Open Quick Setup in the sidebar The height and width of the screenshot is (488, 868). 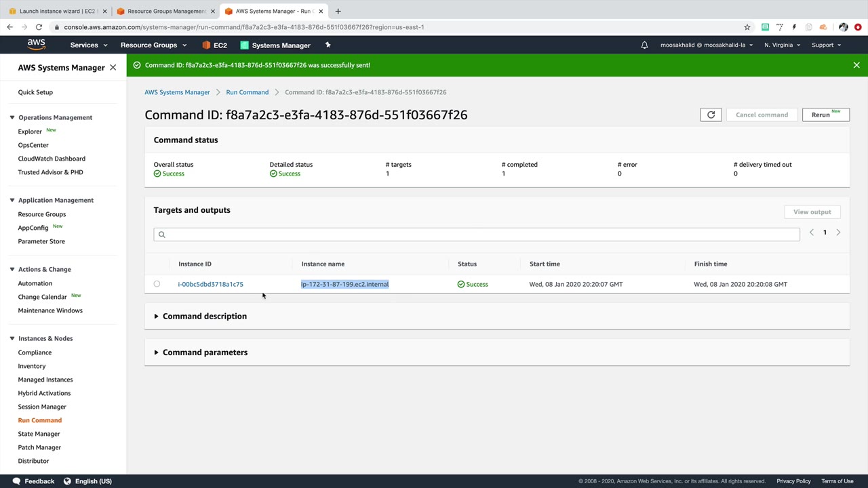click(35, 92)
